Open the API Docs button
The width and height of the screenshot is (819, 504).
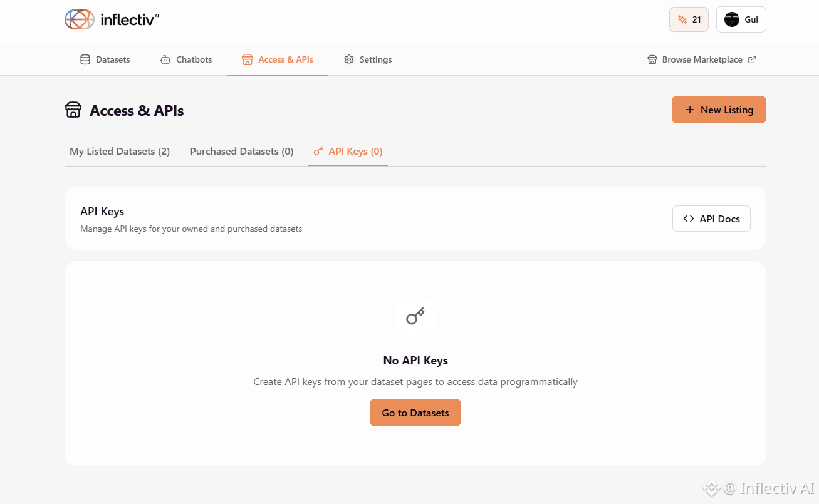(711, 219)
